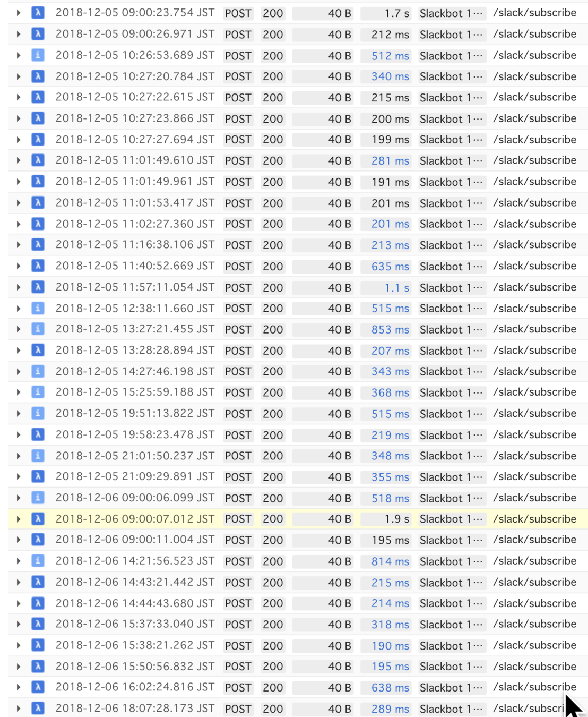Click POST method on 15:37:33.040 row
The image size is (588, 717).
(238, 625)
